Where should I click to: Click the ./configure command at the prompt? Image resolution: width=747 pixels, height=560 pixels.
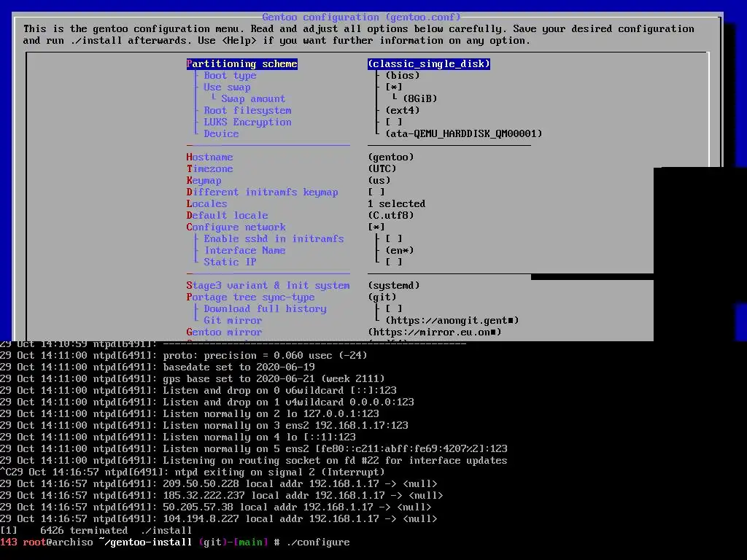318,542
